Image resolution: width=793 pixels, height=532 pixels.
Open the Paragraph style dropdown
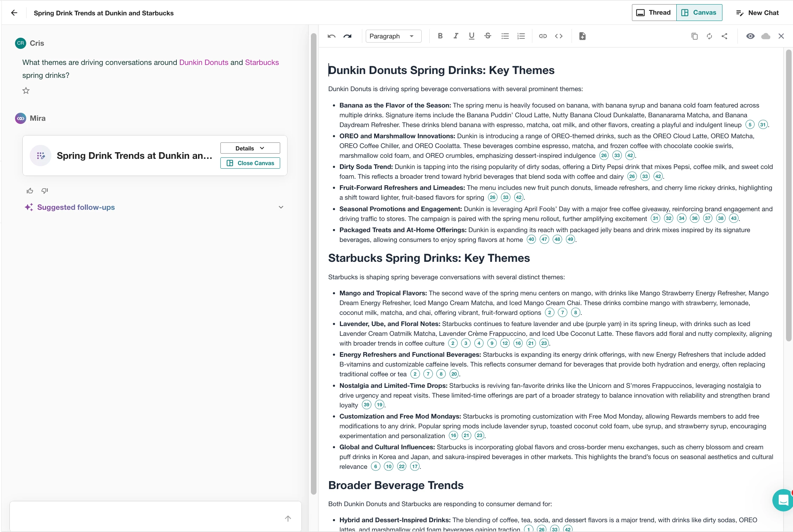tap(393, 36)
